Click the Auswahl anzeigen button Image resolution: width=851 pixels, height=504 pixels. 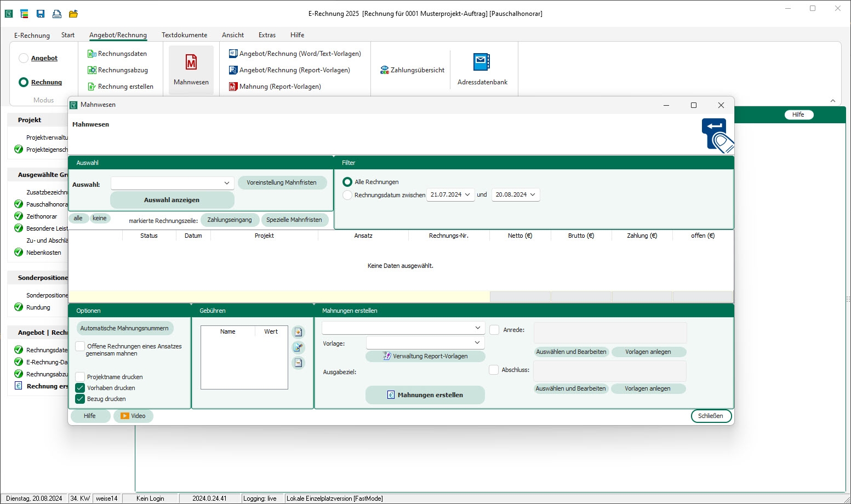pos(172,200)
